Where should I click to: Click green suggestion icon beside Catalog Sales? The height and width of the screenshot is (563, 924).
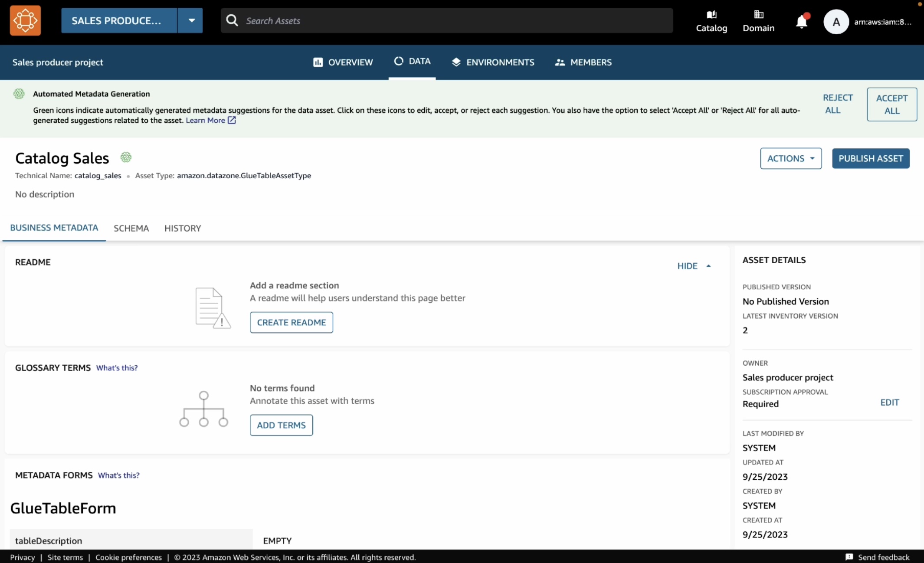click(126, 157)
